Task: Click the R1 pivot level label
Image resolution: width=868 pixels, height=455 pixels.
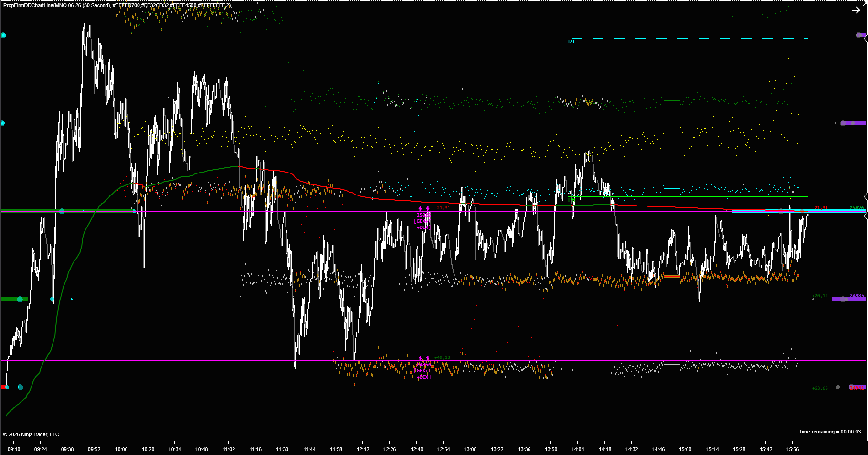Action: click(x=571, y=42)
